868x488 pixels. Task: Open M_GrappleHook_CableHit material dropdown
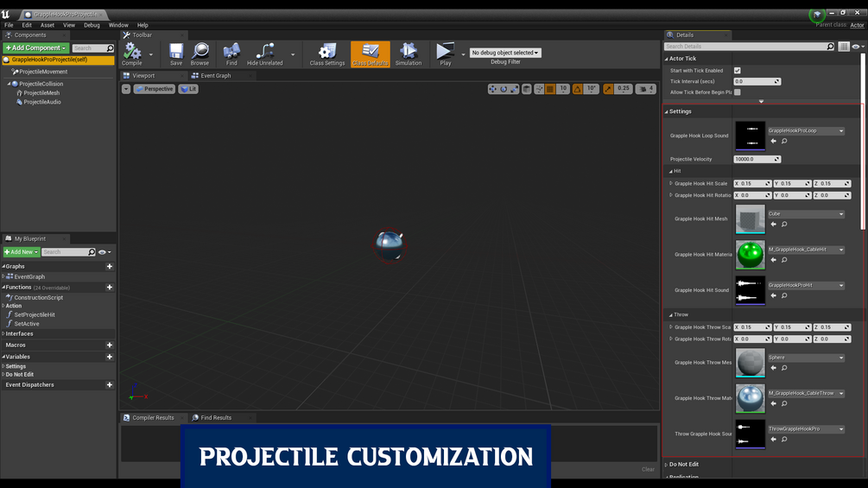[x=806, y=250]
